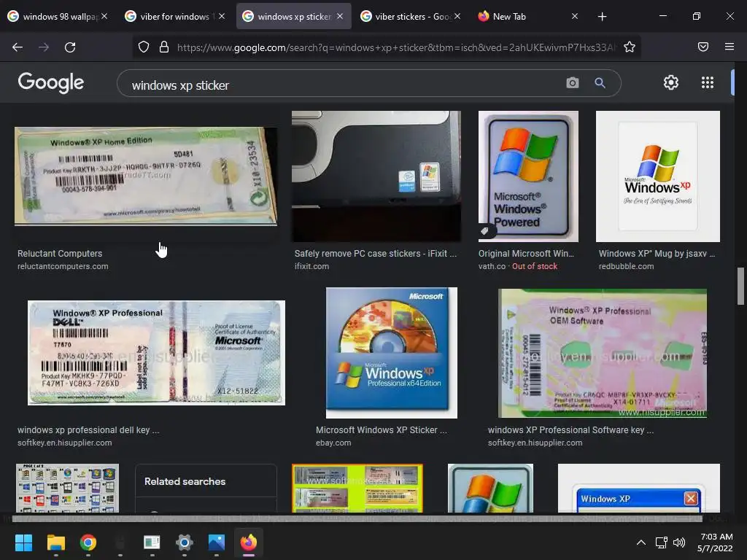Open windows XP Professional Software key link

click(x=570, y=430)
